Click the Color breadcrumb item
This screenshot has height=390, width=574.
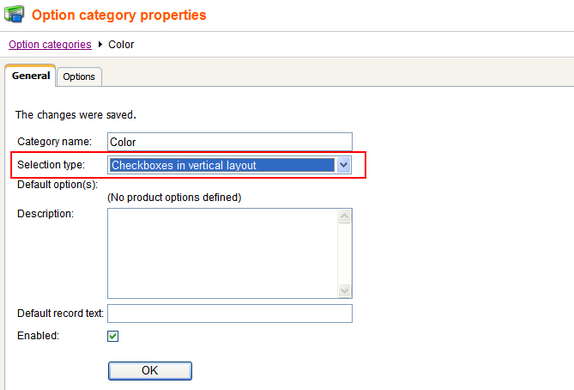click(x=121, y=44)
